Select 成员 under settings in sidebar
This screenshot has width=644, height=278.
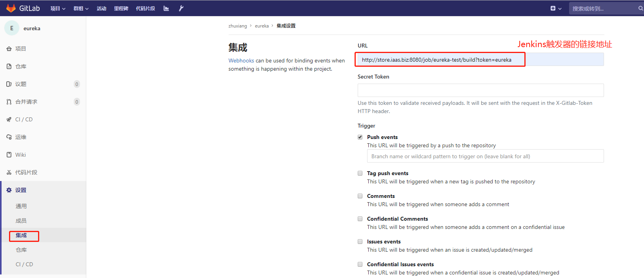(21, 221)
